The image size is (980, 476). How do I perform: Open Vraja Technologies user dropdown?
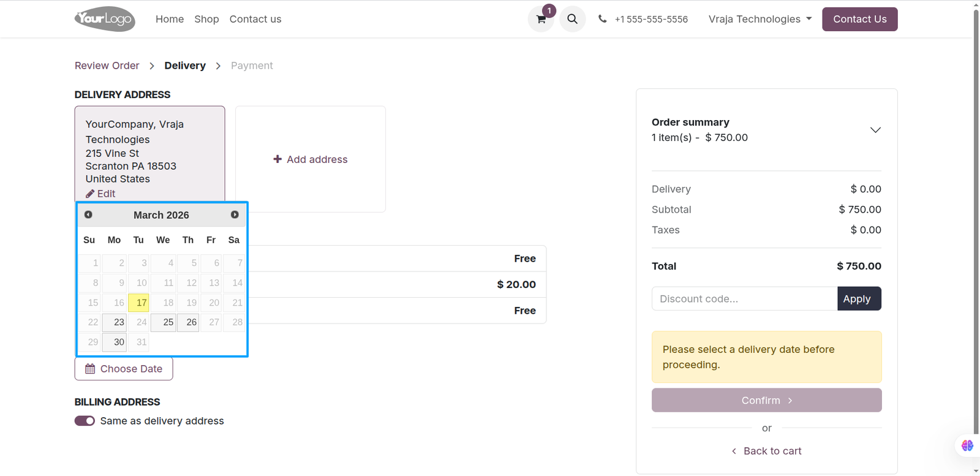(760, 19)
